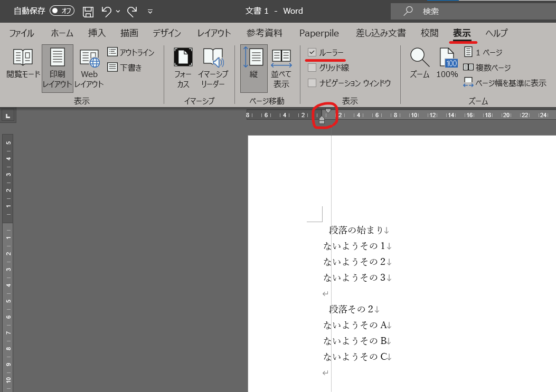
Task: Click the line 段落の始まり
Action: pos(359,230)
